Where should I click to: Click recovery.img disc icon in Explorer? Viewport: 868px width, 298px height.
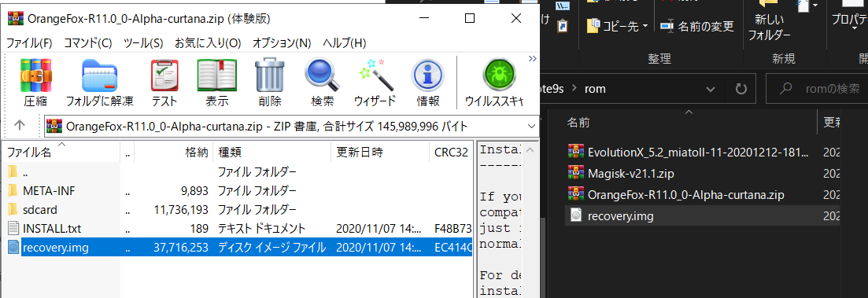(576, 216)
